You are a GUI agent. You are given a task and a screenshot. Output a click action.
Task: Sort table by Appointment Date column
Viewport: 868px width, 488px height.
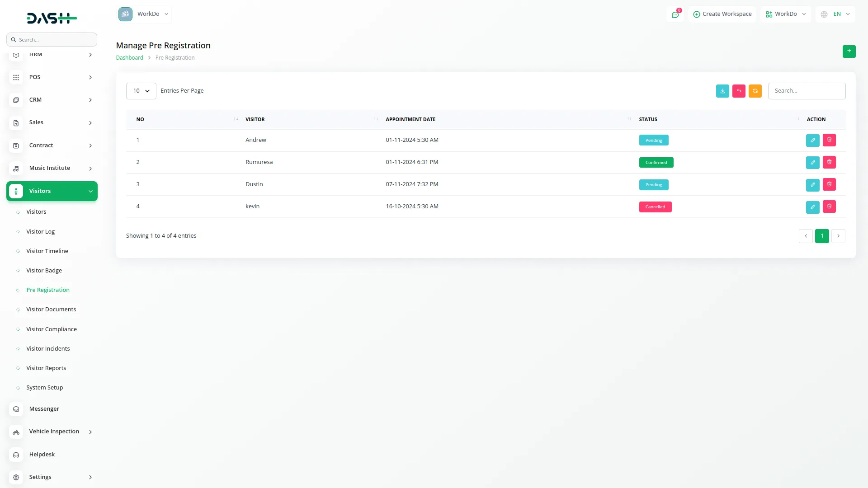[410, 119]
